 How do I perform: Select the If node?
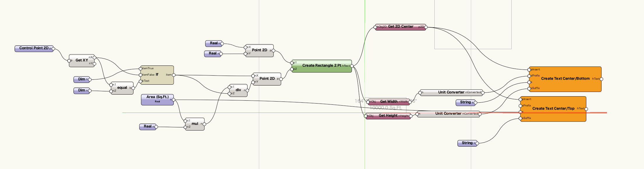coord(157,75)
